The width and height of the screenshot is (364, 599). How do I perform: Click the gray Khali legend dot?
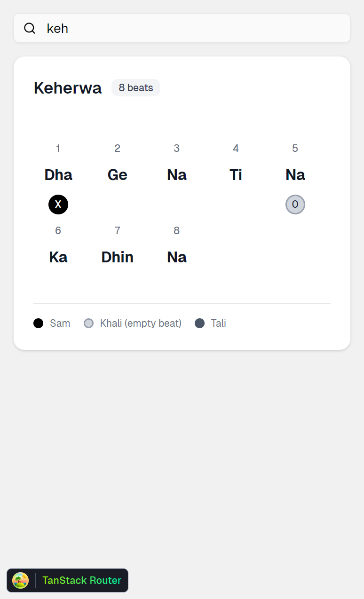click(x=88, y=323)
